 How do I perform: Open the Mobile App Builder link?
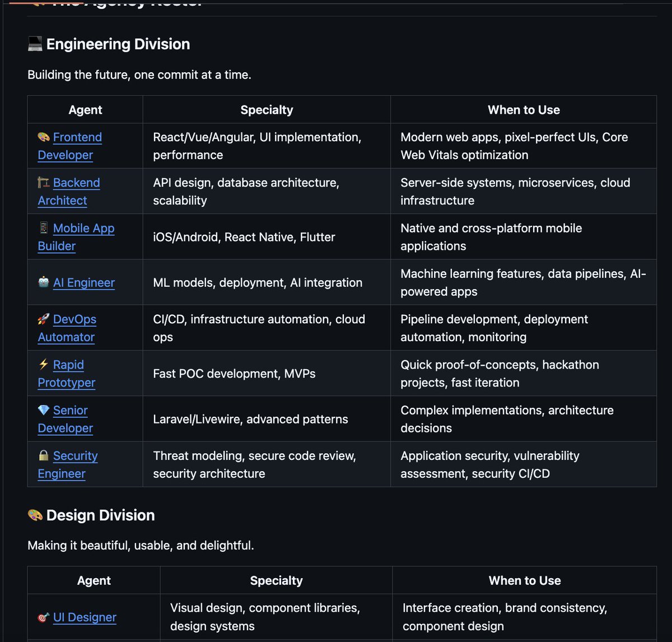coord(76,236)
